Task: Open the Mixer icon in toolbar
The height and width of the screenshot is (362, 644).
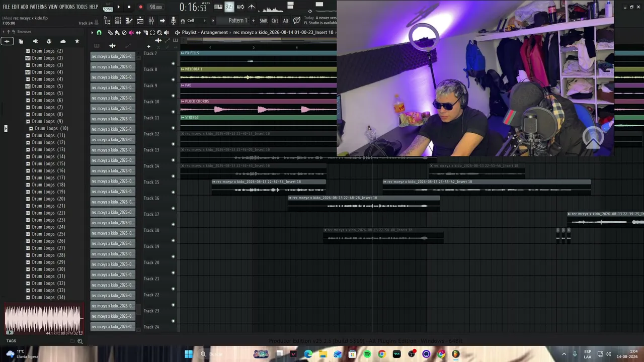Action: coord(151,21)
